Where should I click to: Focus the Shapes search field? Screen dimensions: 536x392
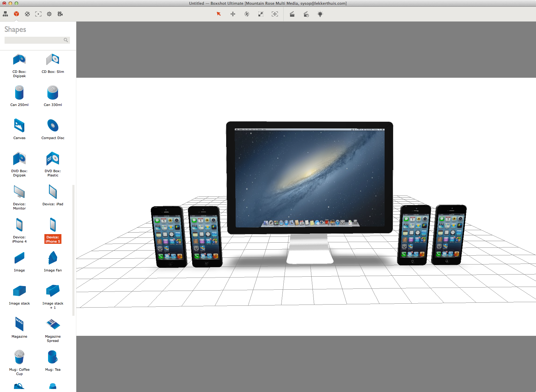coord(37,40)
